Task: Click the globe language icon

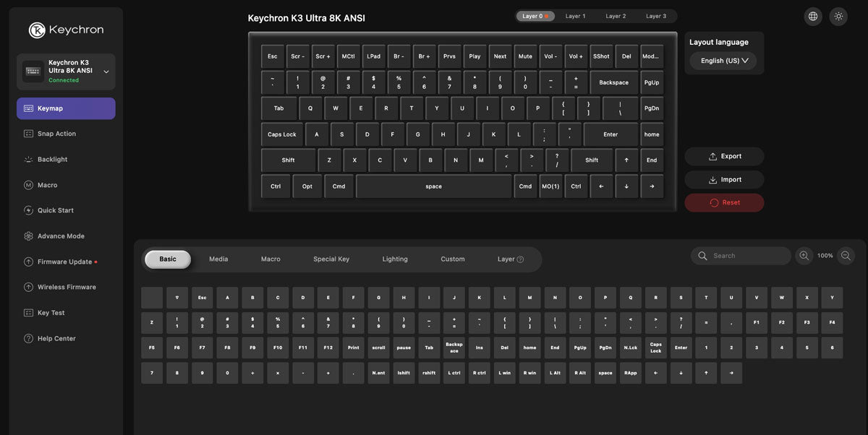Action: (x=813, y=16)
